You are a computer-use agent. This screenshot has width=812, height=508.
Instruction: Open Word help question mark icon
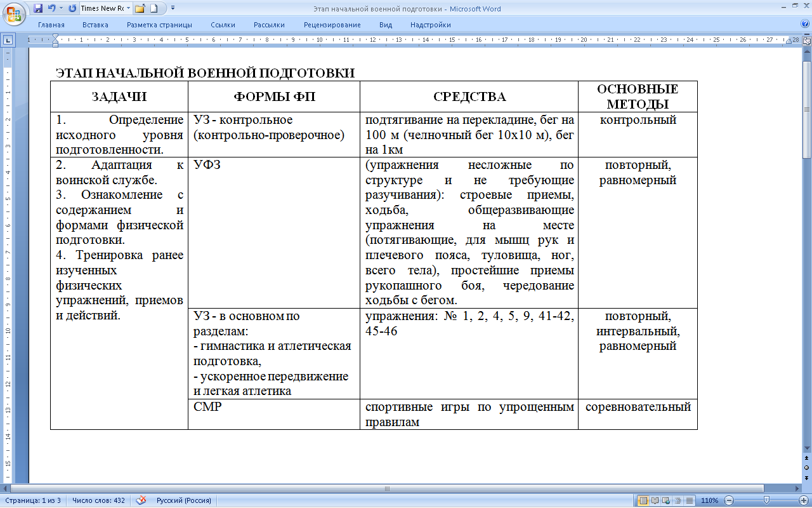[805, 24]
